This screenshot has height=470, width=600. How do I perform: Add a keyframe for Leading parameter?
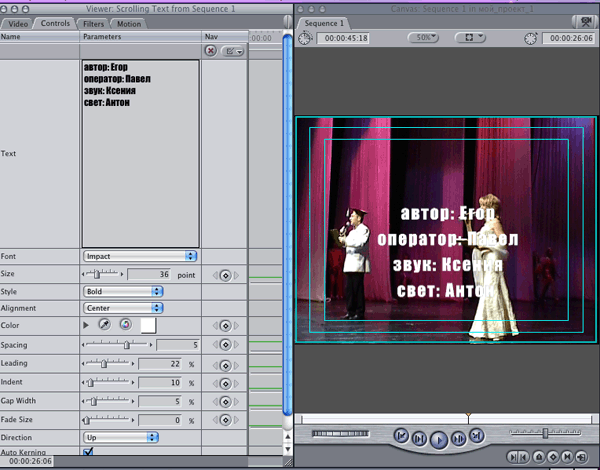tap(225, 366)
